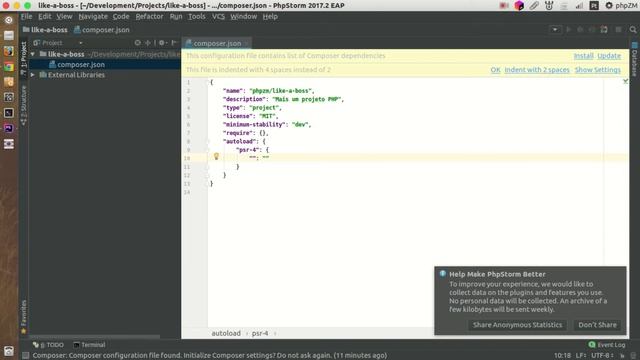Open the Help menu
Screen dimensions: 640x360
point(270,16)
